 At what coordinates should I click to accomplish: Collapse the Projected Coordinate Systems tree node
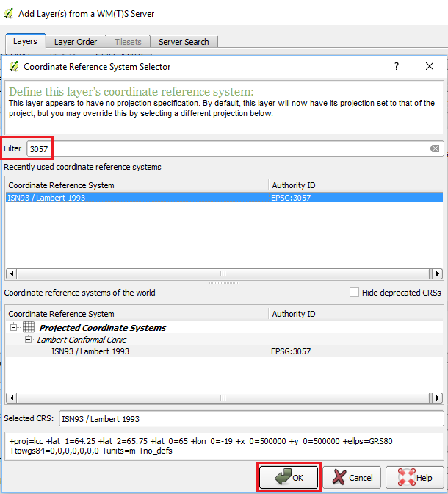pos(13,328)
